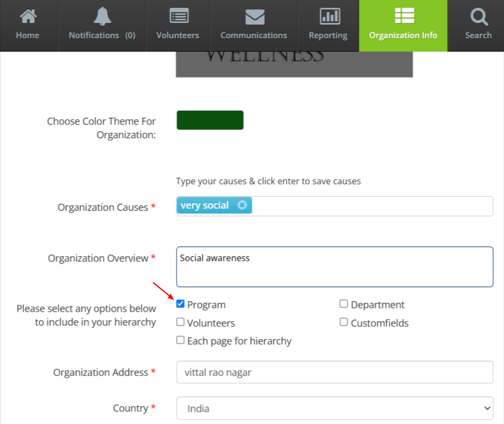This screenshot has width=504, height=424.
Task: Select the 'very social' tag
Action: (x=206, y=205)
